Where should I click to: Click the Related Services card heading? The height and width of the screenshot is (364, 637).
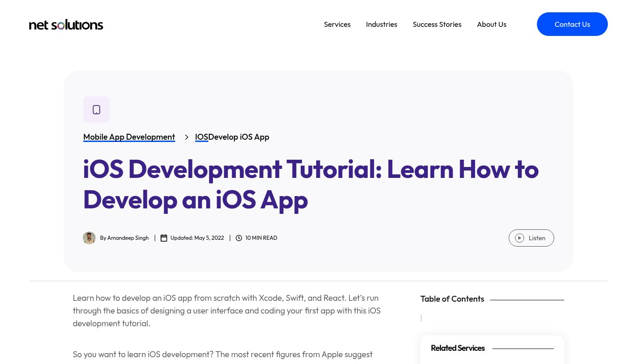pos(458,348)
